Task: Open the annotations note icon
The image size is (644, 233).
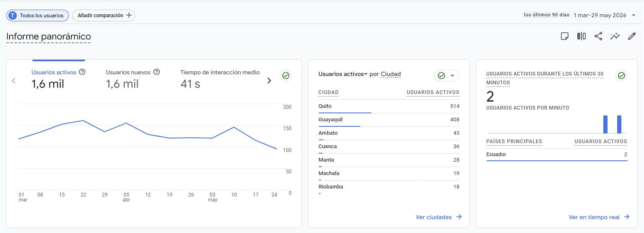Action: tap(565, 36)
